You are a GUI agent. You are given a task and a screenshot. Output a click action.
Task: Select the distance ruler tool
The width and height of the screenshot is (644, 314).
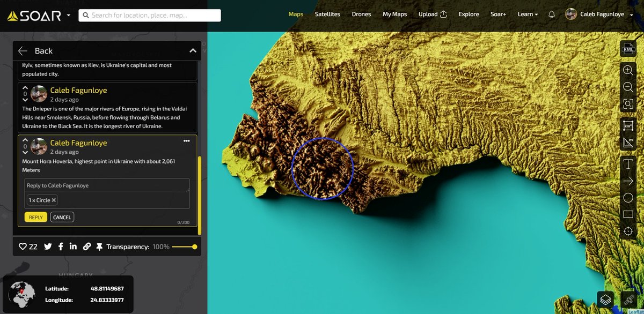pos(628,143)
